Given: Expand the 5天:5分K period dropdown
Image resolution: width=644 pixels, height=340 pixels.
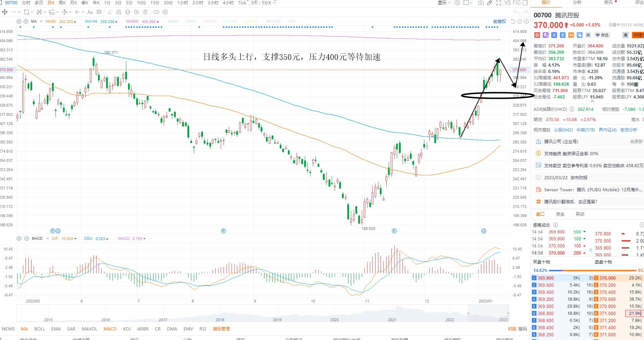Looking at the screenshot, I should click(263, 3).
